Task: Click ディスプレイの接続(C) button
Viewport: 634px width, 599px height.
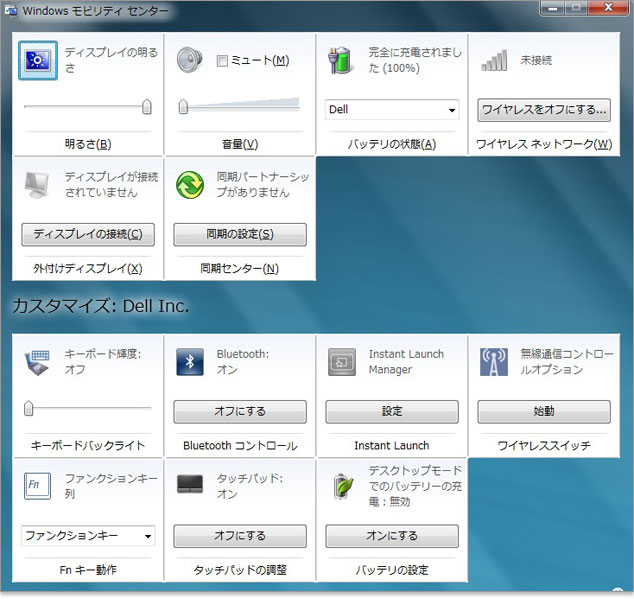Action: pos(88,234)
